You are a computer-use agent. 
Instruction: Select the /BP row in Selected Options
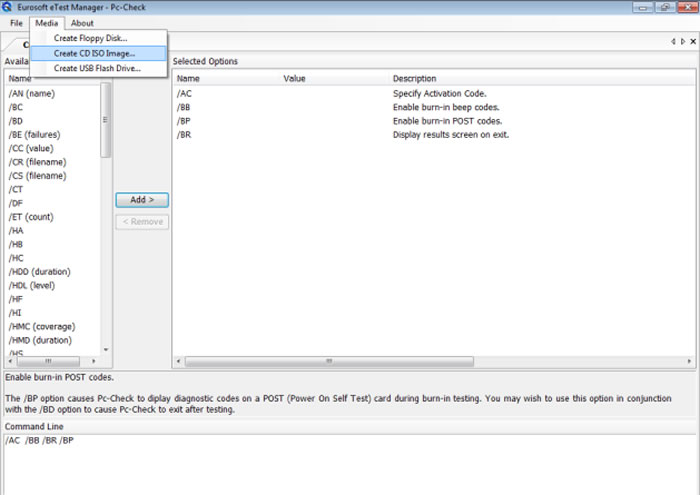(434, 121)
